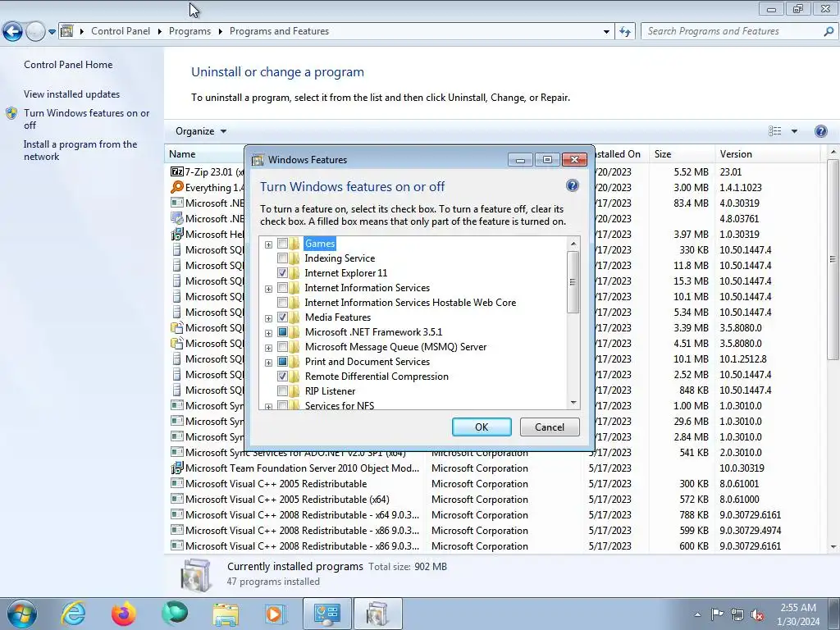Change the view using the view icon
The width and height of the screenshot is (840, 630).
tap(774, 131)
